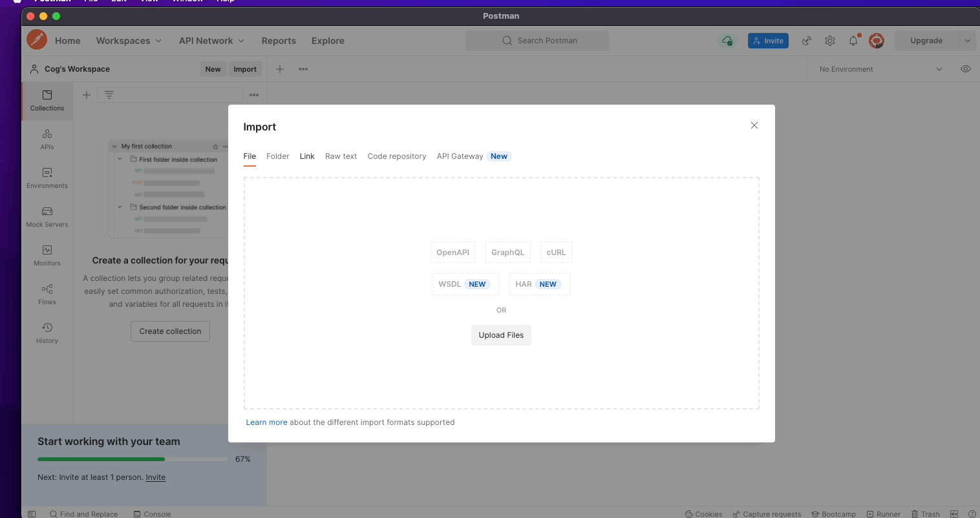Click the Upload Files button

pyautogui.click(x=501, y=335)
